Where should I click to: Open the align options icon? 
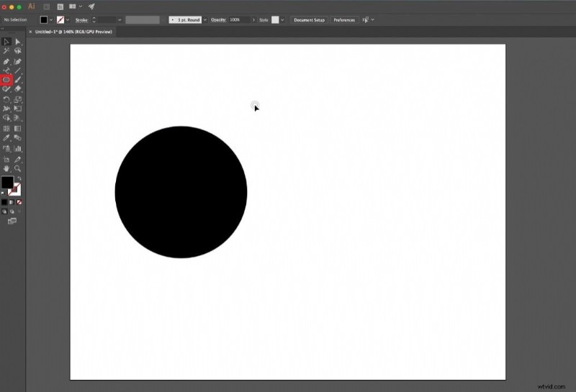[x=365, y=20]
